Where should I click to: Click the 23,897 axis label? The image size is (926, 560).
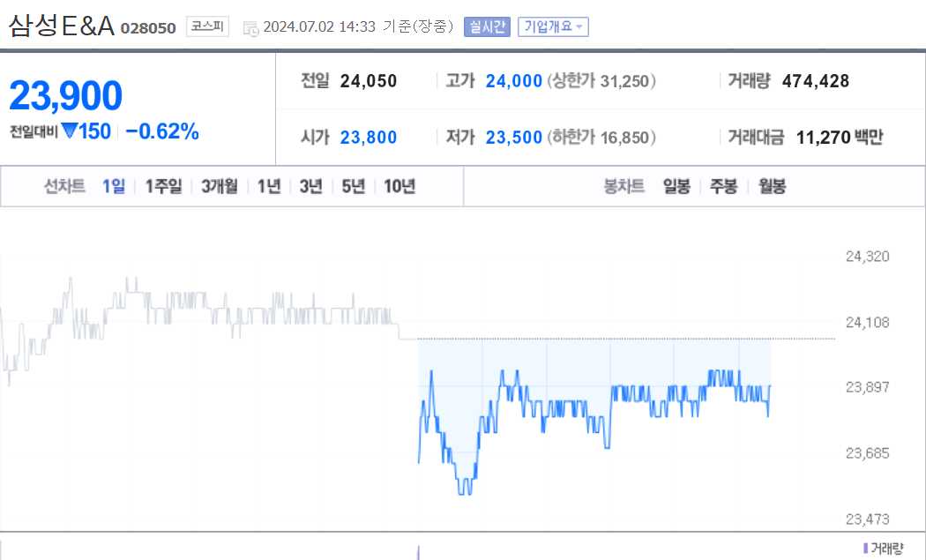(868, 387)
